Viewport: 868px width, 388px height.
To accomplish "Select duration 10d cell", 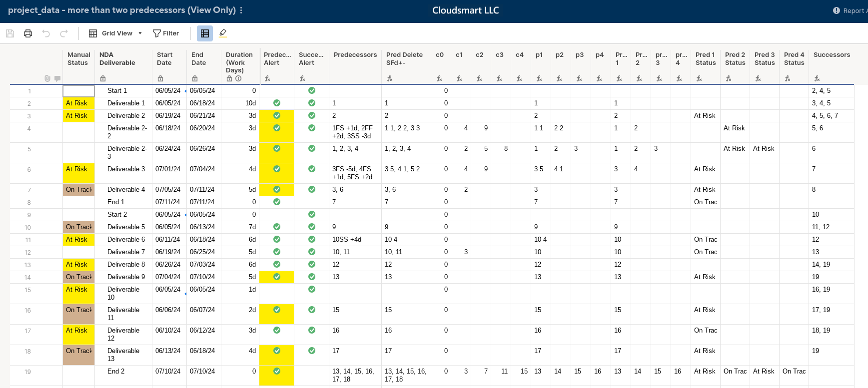I will 240,103.
